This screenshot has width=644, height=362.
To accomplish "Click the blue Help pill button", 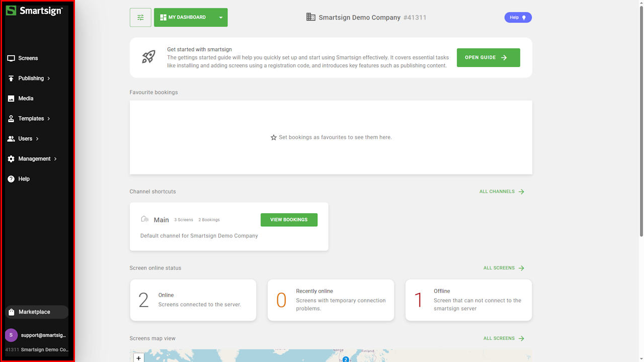I will click(518, 18).
